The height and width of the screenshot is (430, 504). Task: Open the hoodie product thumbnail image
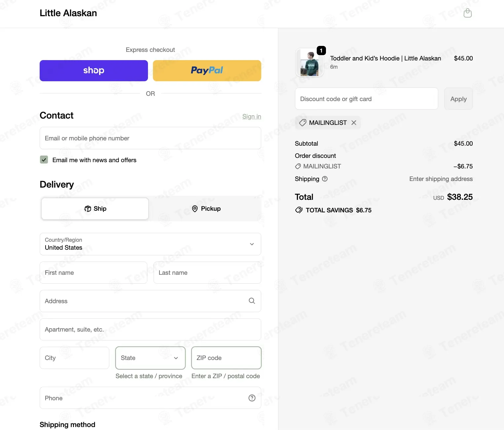click(x=309, y=62)
